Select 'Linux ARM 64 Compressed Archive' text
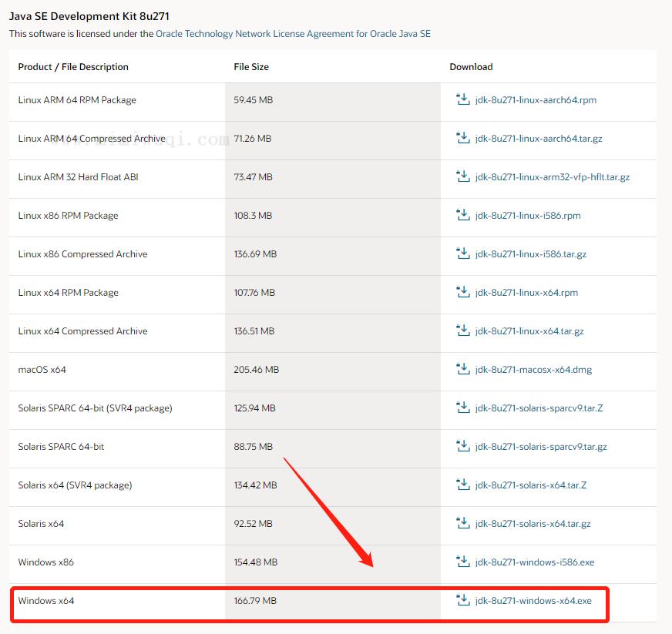Screen dimensions: 672x634 (92, 139)
